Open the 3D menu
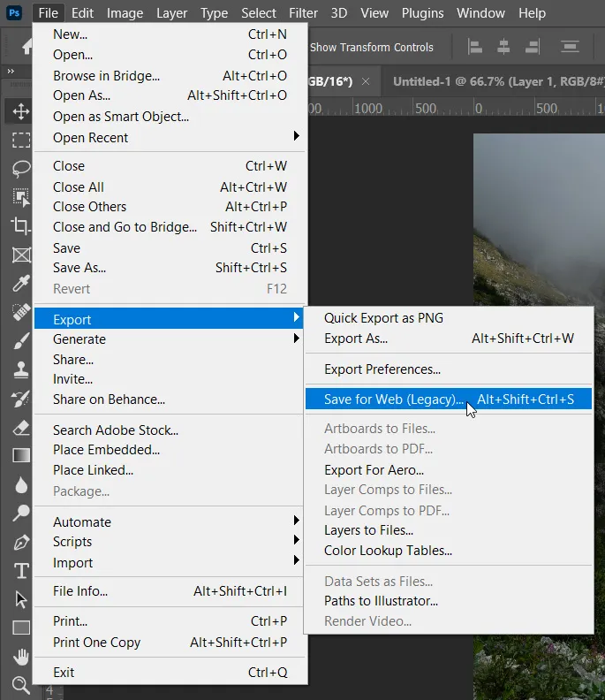This screenshot has height=700, width=605. pos(339,13)
